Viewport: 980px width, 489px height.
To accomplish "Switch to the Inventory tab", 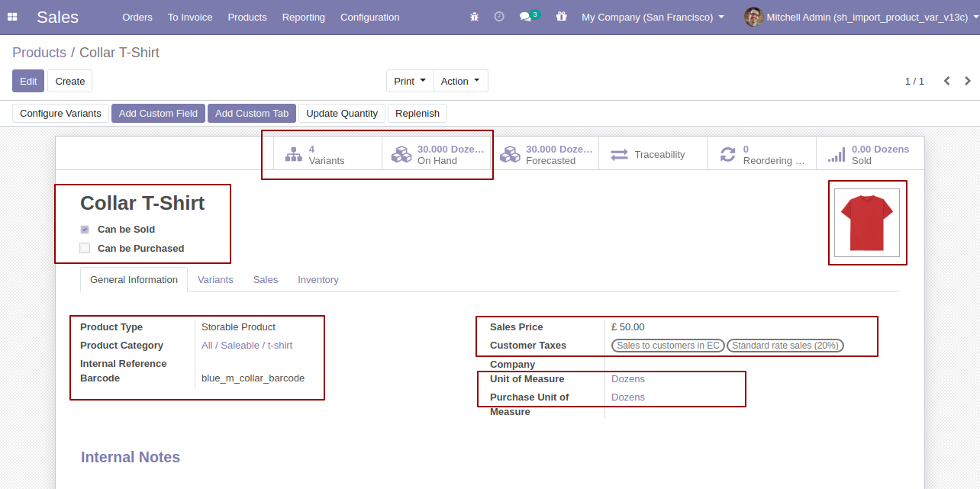I will point(318,280).
